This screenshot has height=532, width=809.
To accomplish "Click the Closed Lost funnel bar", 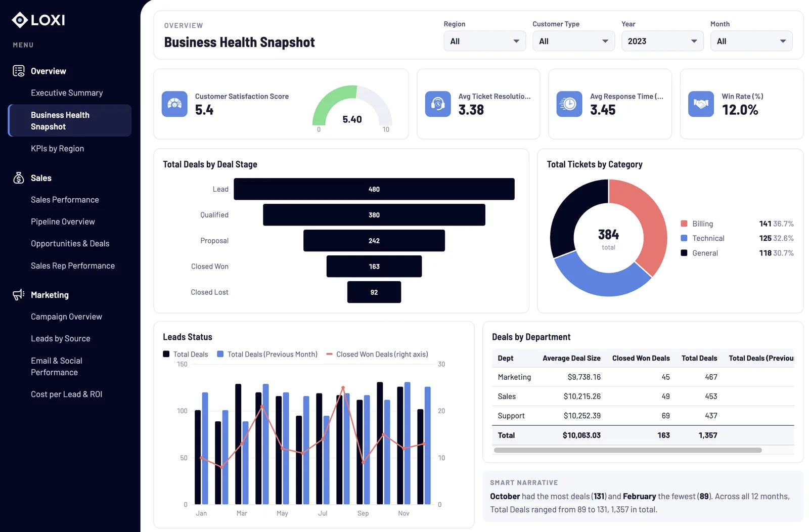I will pyautogui.click(x=374, y=292).
